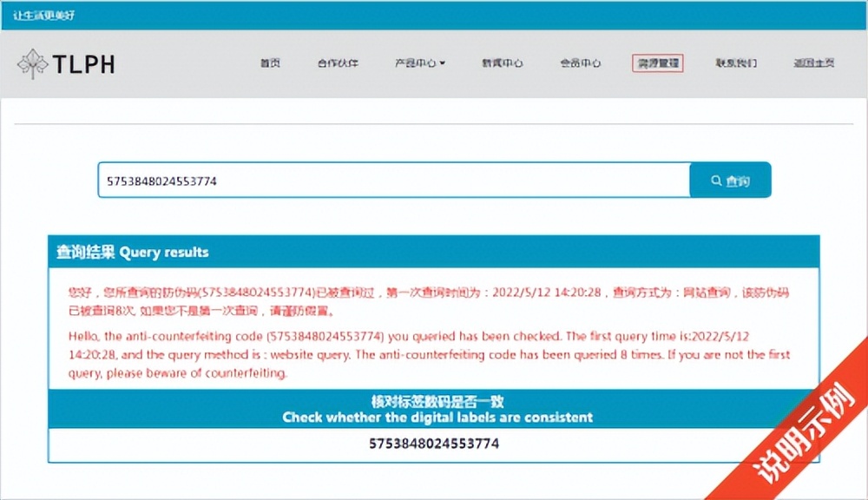The image size is (868, 500).
Task: Open the 联系我们 contact page
Action: point(735,63)
